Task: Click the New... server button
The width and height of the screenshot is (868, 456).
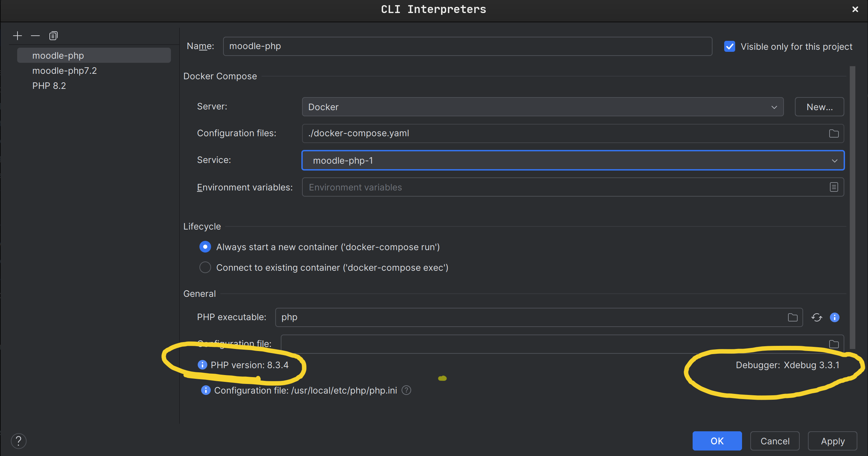Action: click(x=819, y=107)
